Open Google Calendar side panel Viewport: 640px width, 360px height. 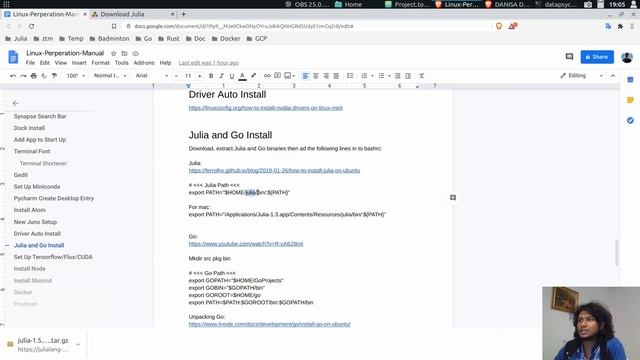pos(630,80)
